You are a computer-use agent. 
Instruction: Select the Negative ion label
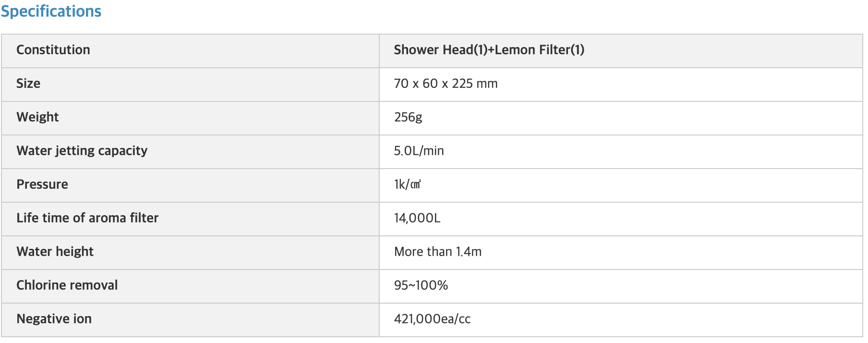pos(54,319)
